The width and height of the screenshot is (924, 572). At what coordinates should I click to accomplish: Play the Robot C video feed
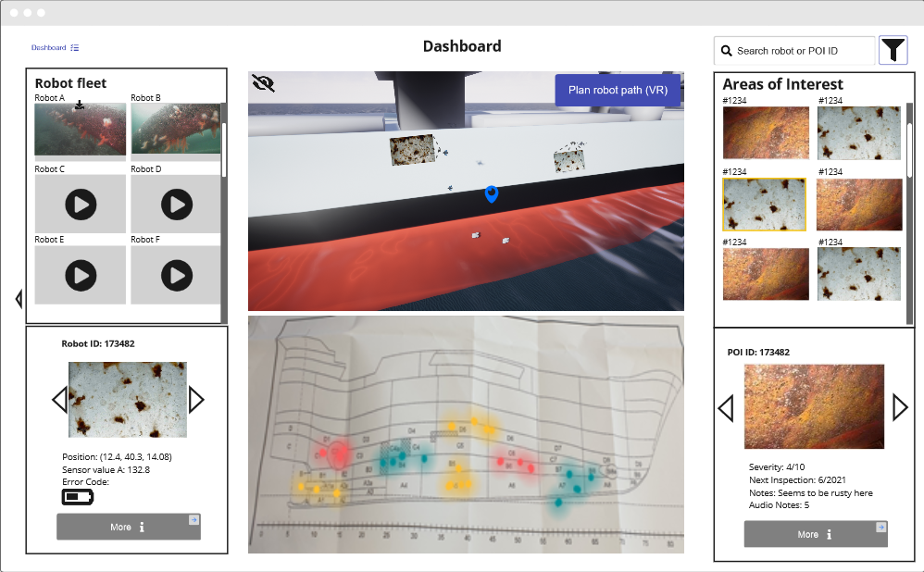[x=81, y=204]
